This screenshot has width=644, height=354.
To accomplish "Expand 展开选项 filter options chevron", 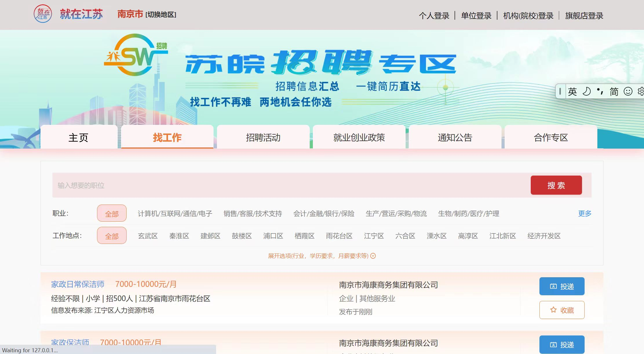I will (373, 256).
